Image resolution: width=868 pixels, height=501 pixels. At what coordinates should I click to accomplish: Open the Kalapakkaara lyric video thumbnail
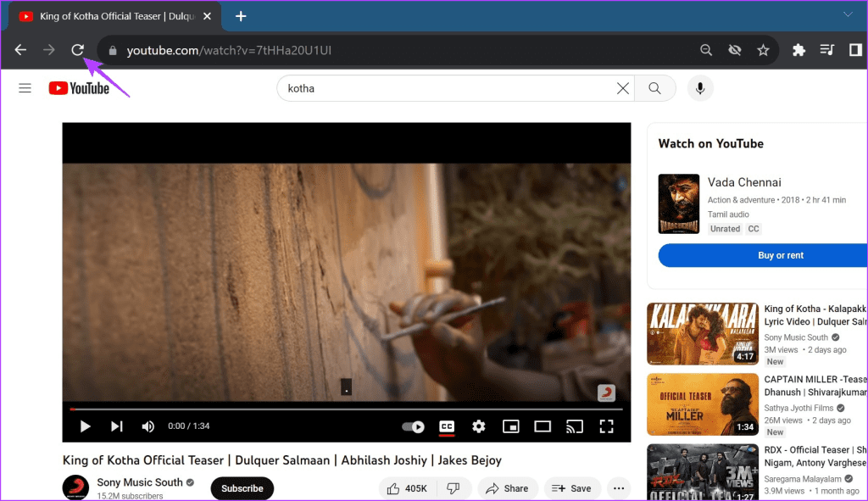click(x=703, y=333)
